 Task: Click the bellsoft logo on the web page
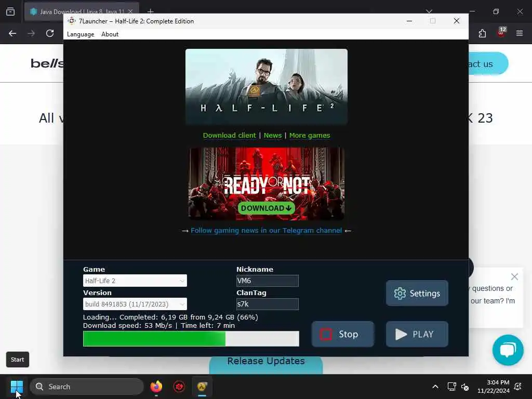tap(47, 63)
